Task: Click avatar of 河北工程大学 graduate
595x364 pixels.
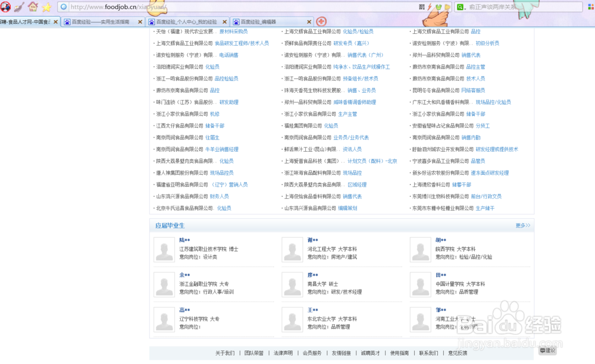Action: 292,250
